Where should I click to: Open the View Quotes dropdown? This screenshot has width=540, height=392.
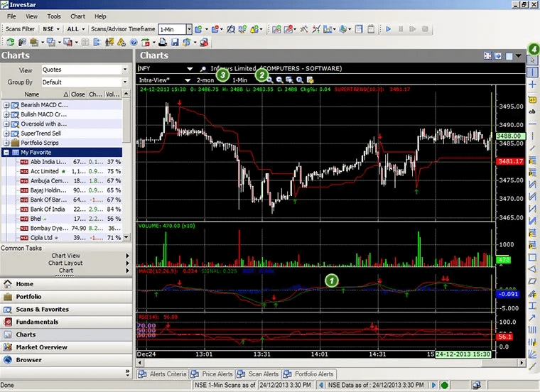coord(85,70)
